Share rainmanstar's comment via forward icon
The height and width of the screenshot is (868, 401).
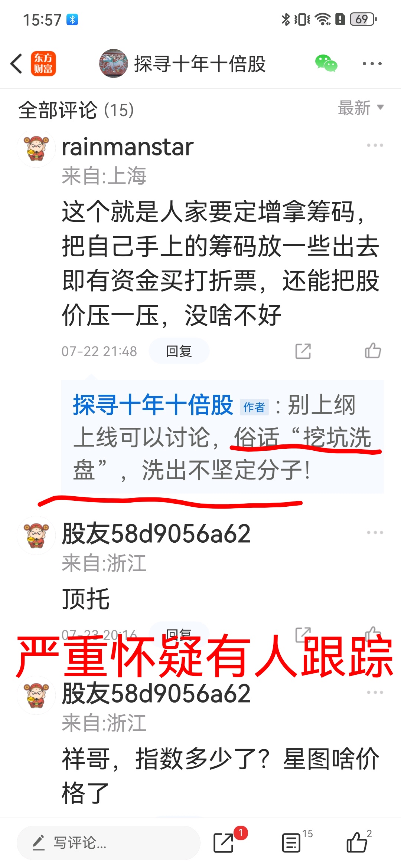click(x=303, y=351)
